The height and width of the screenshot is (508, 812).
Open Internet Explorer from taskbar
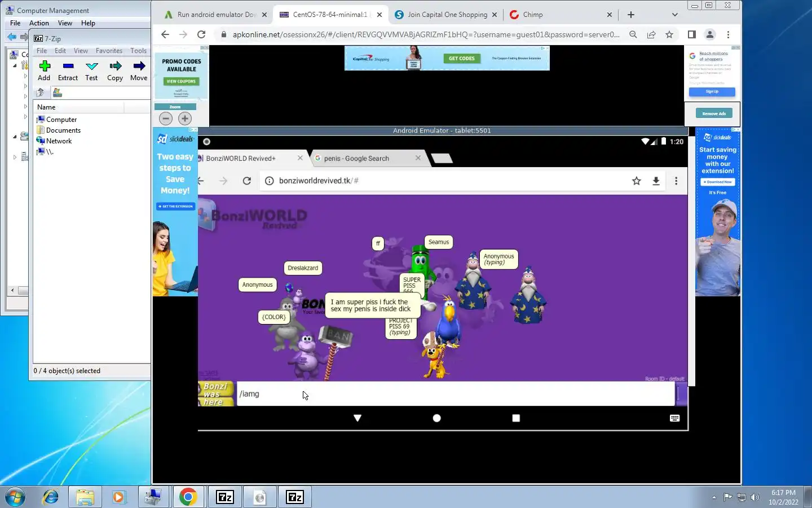[x=51, y=497]
